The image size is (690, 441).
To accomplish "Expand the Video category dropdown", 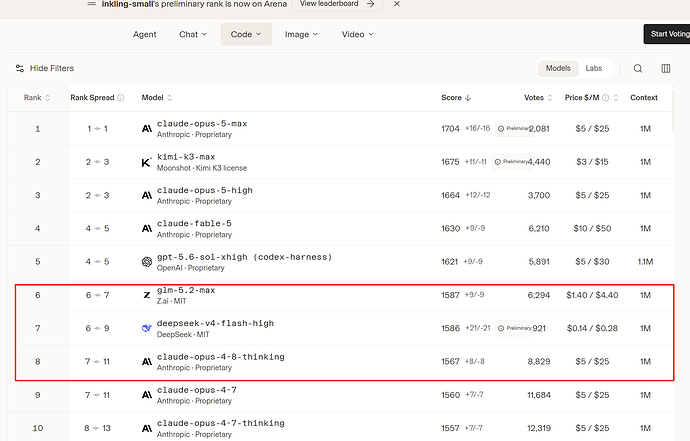I will click(x=357, y=34).
